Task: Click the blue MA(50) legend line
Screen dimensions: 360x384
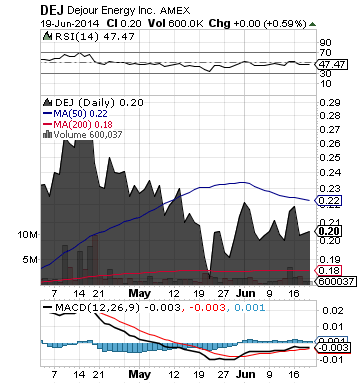Action: tap(48, 113)
